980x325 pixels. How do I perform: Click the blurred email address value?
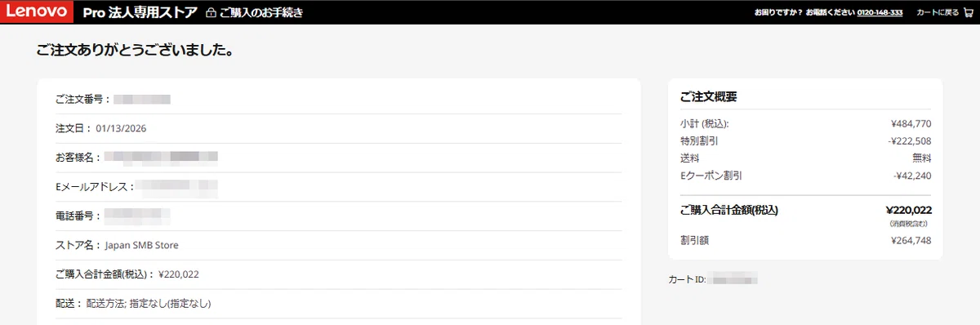pyautogui.click(x=176, y=187)
